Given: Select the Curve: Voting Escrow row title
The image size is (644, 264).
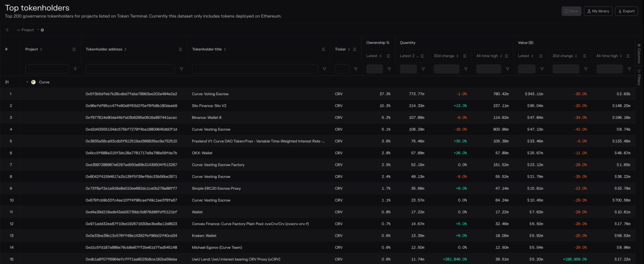Looking at the screenshot, I should click(211, 94).
